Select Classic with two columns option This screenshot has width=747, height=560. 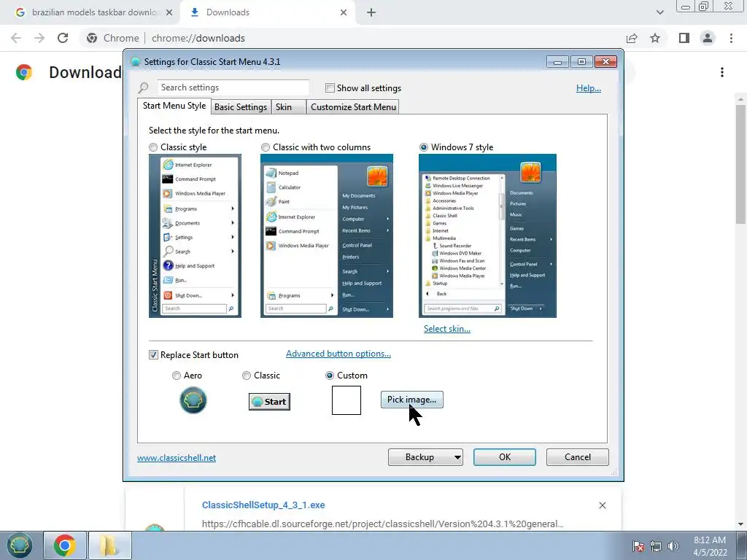pos(266,147)
